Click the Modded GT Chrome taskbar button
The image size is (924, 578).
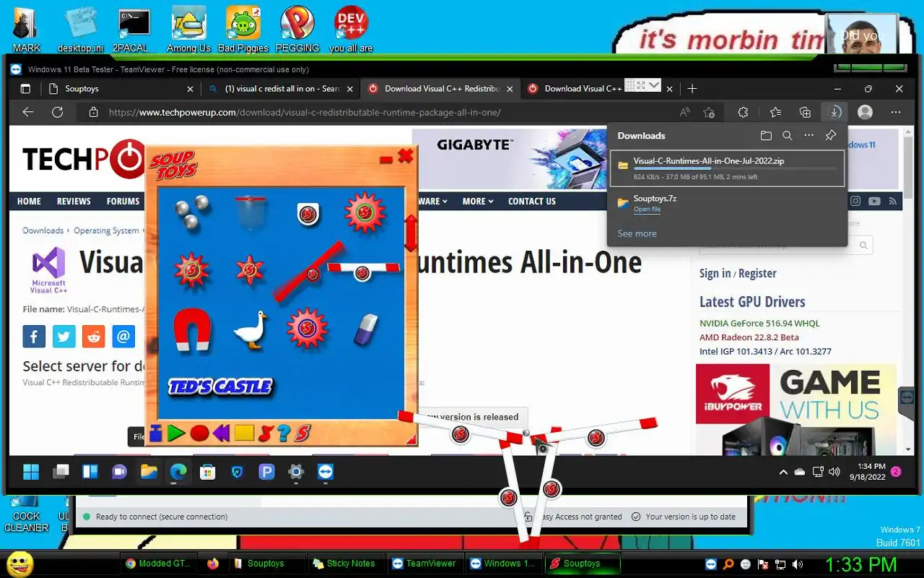point(159,564)
